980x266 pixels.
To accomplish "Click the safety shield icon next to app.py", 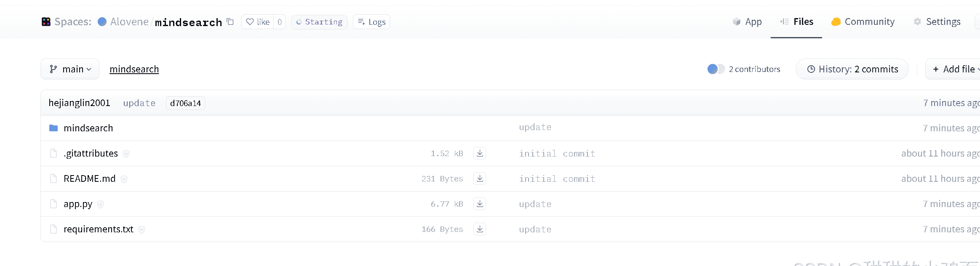I will coord(100,205).
